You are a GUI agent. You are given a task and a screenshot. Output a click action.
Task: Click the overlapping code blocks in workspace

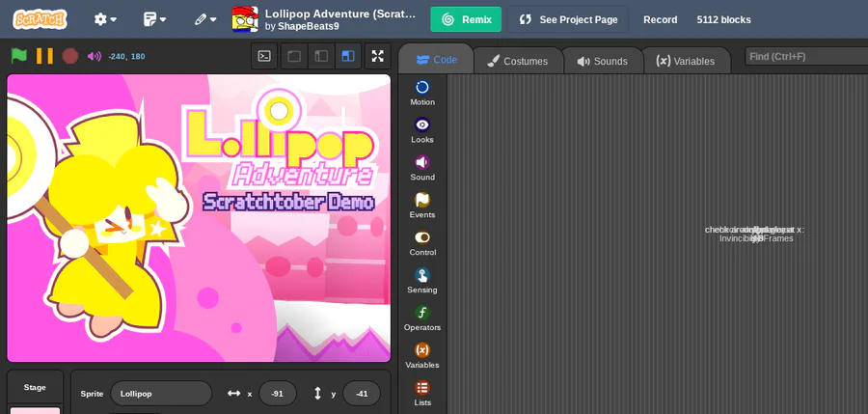[x=754, y=234]
